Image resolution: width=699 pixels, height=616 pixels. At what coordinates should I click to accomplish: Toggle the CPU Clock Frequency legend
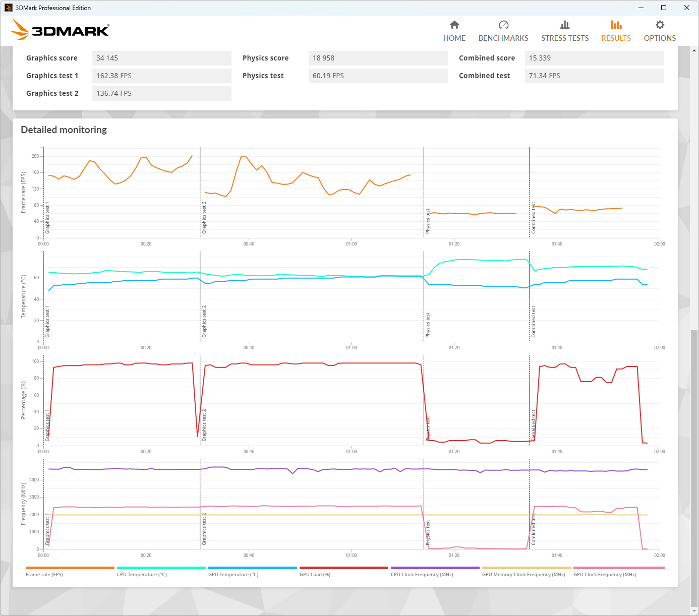(x=422, y=574)
